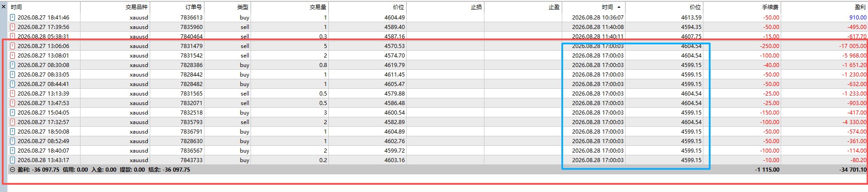Viewport: 868px width, 192px height.
Task: Click the sell order icon for 7835960
Action: (13, 27)
